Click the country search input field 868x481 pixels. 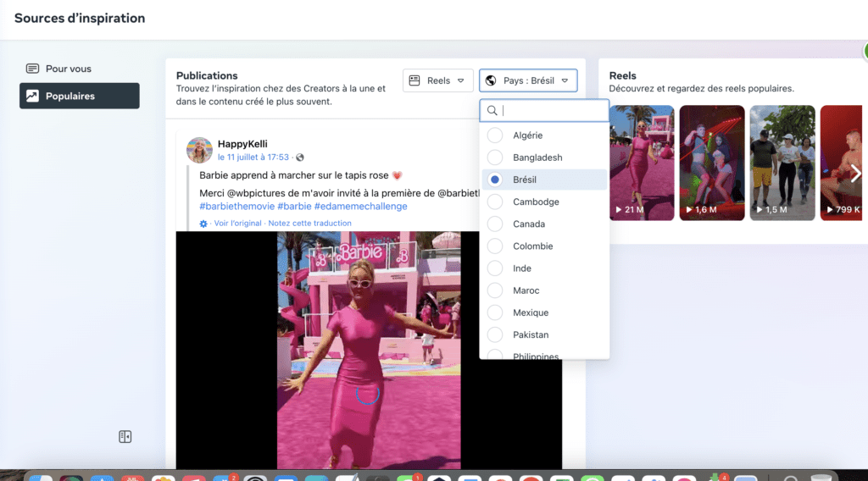(x=551, y=110)
